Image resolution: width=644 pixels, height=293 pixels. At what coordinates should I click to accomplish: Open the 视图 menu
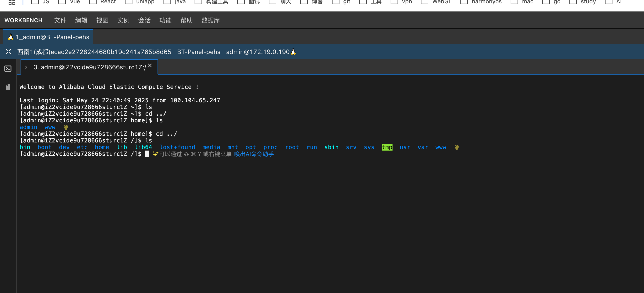click(x=102, y=20)
